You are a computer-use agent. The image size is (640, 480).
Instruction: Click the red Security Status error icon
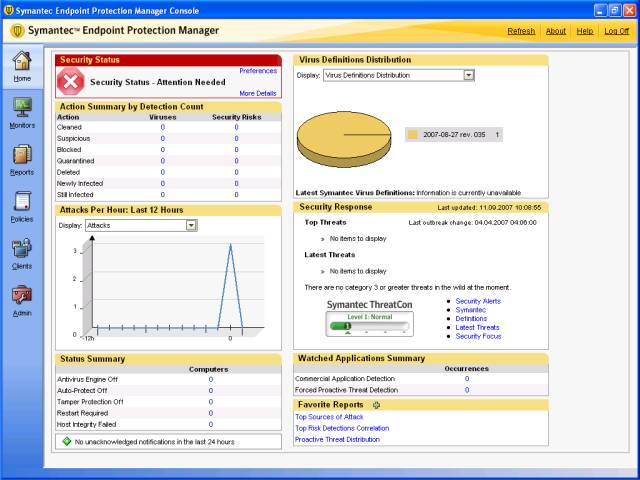pos(71,82)
